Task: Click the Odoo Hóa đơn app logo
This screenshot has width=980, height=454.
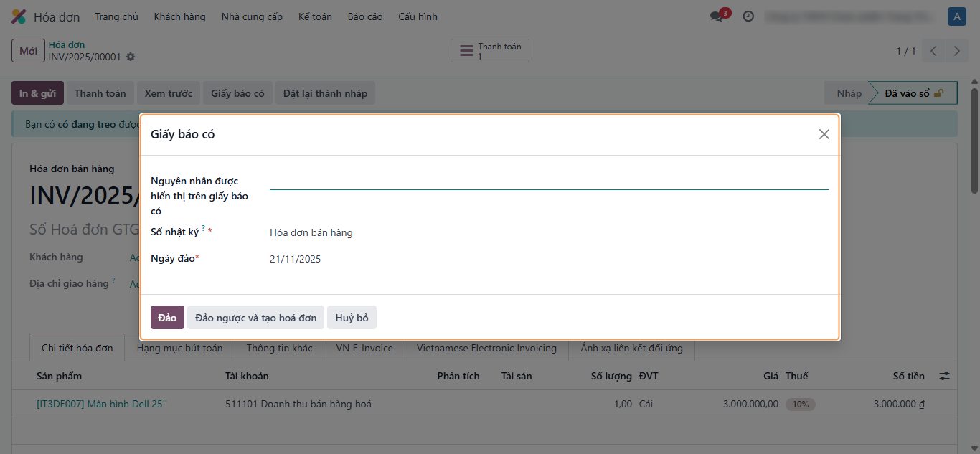Action: [x=19, y=16]
